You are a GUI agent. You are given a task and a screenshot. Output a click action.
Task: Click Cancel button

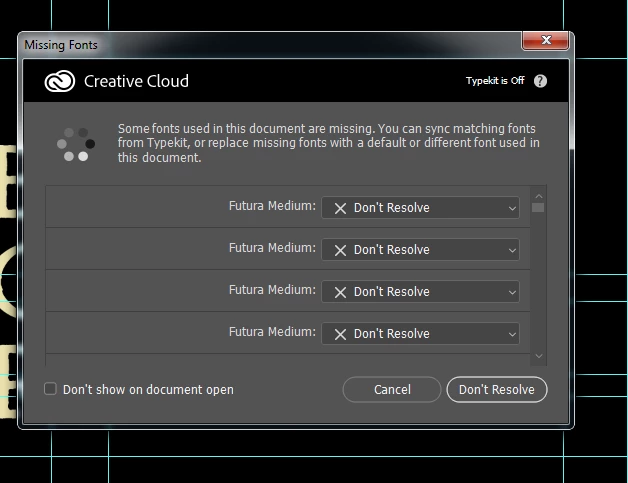(x=392, y=389)
